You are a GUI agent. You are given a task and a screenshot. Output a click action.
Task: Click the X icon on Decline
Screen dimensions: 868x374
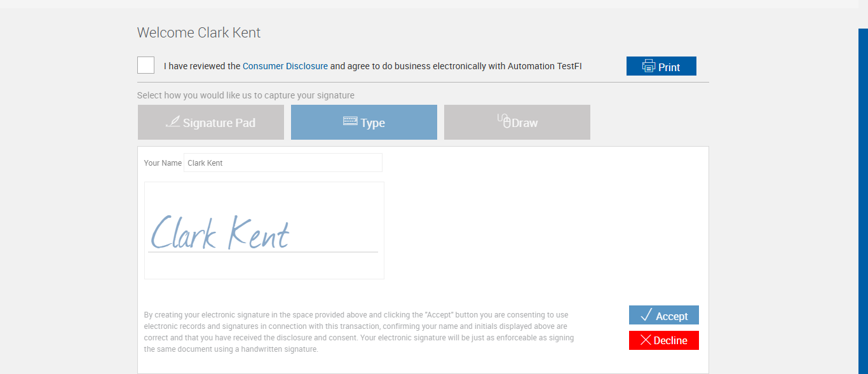(646, 340)
